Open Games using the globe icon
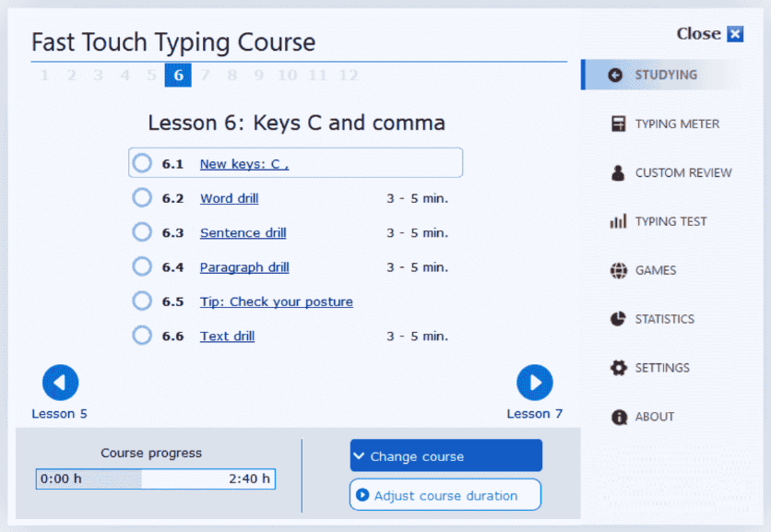 (618, 270)
